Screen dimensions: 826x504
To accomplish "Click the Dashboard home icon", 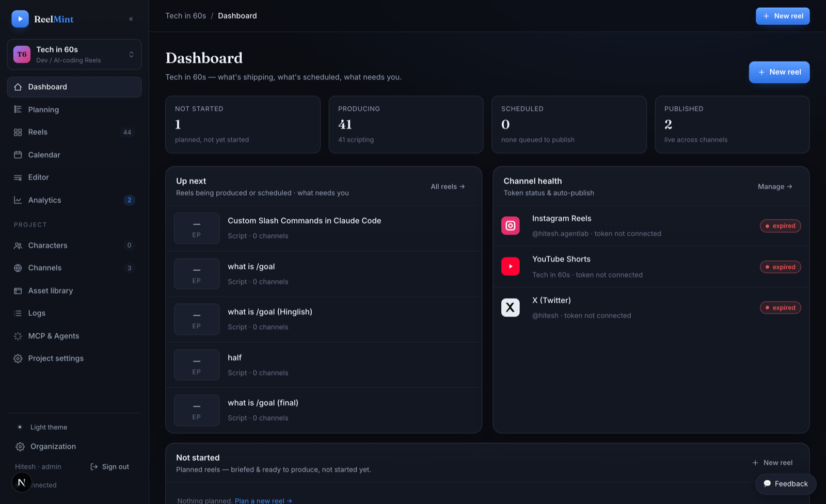I will click(18, 87).
